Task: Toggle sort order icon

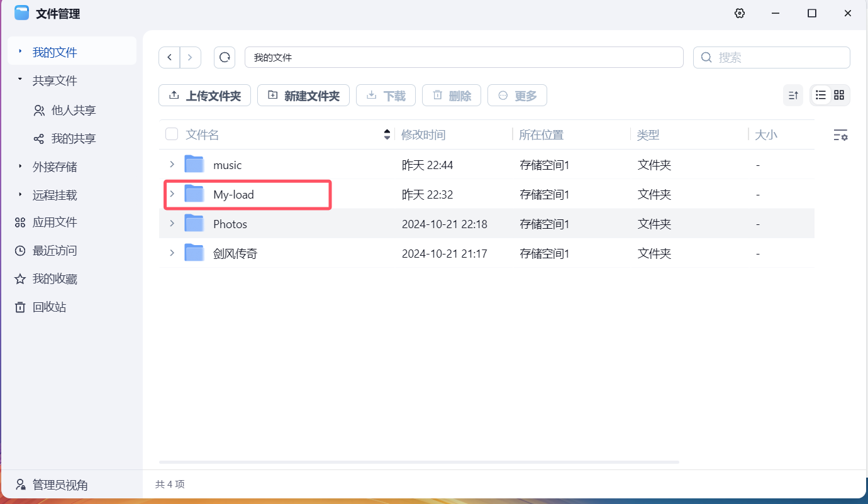Action: (793, 96)
